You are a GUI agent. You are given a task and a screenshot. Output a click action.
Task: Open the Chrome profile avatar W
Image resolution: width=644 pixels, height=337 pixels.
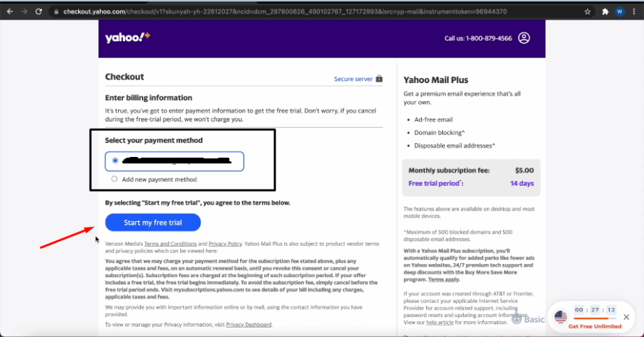click(x=619, y=12)
